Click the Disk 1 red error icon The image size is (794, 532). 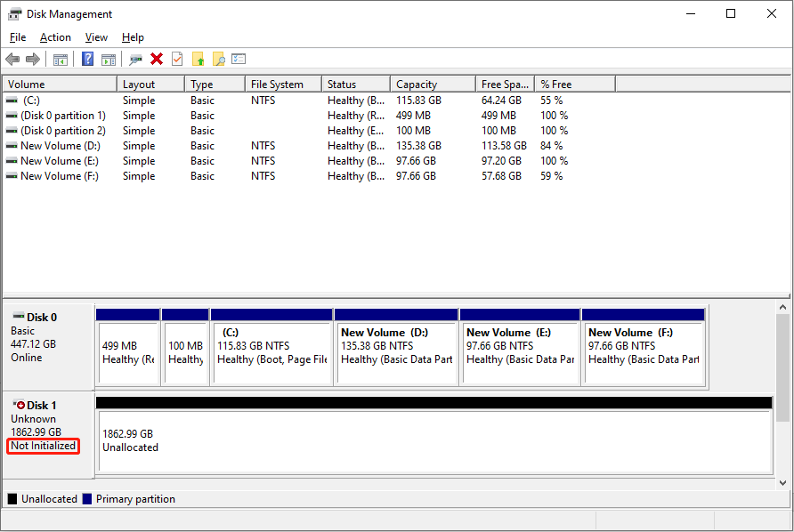click(19, 405)
